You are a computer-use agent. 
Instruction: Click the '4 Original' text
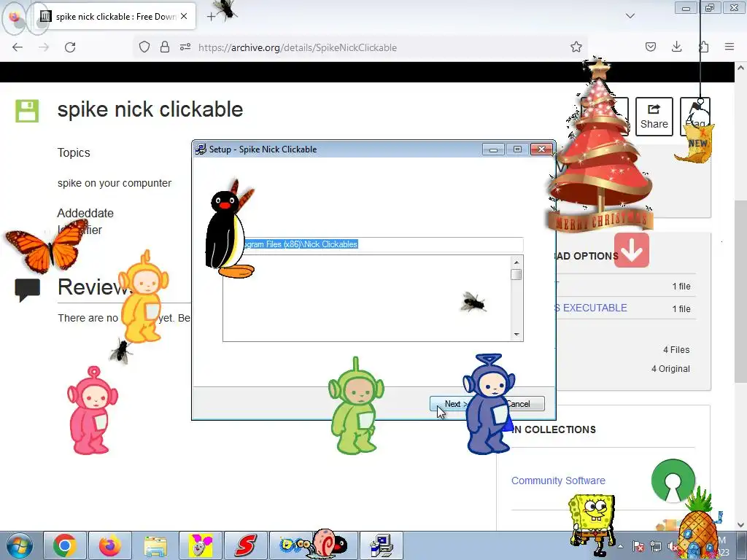pos(670,368)
